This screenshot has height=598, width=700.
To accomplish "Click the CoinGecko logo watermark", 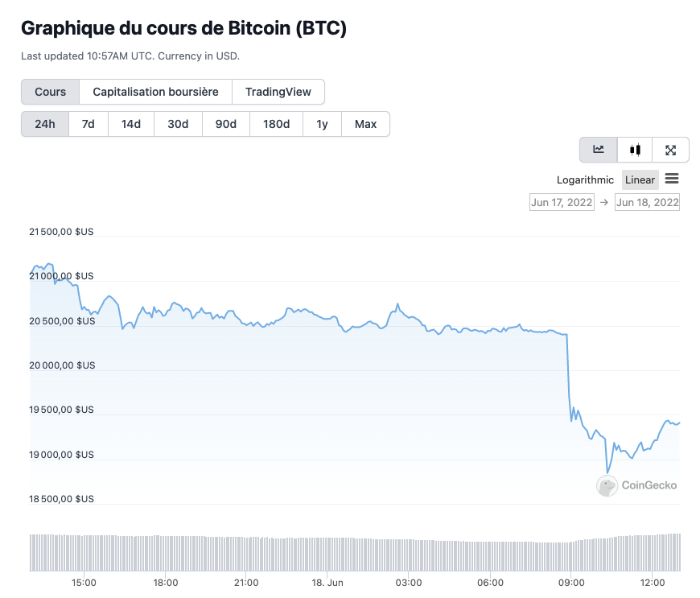I will point(636,485).
